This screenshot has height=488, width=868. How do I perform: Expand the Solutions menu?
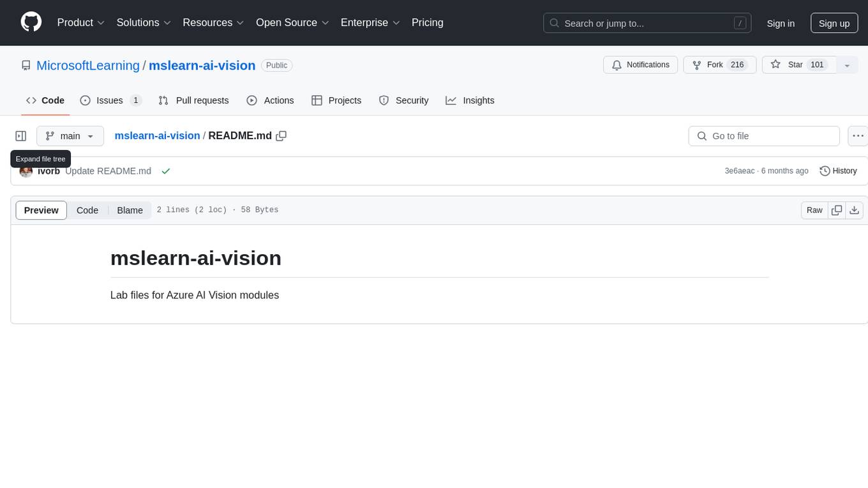pyautogui.click(x=144, y=22)
